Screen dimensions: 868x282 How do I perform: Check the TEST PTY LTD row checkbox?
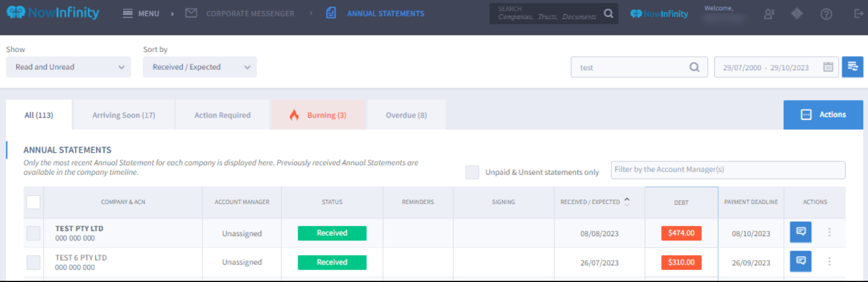pyautogui.click(x=33, y=233)
